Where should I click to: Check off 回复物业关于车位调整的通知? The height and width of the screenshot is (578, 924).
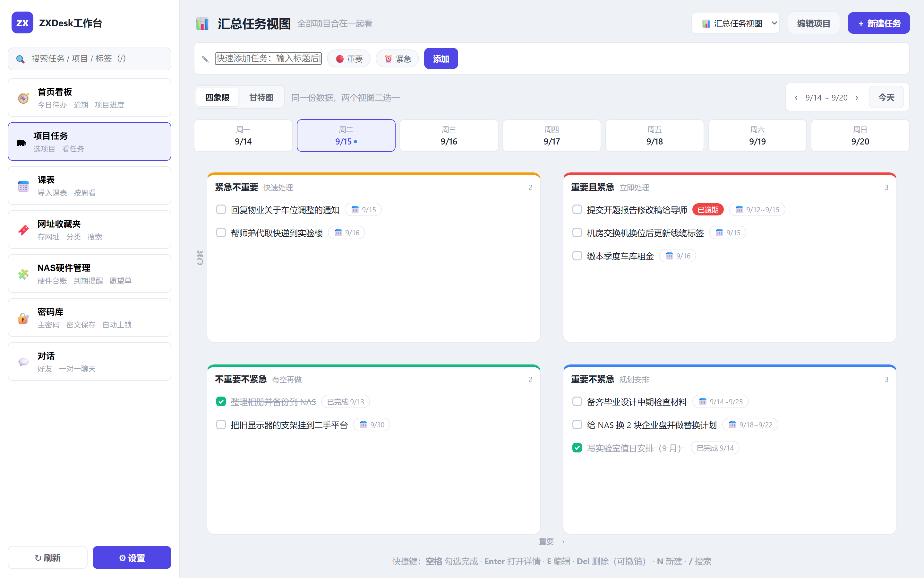[x=221, y=209]
